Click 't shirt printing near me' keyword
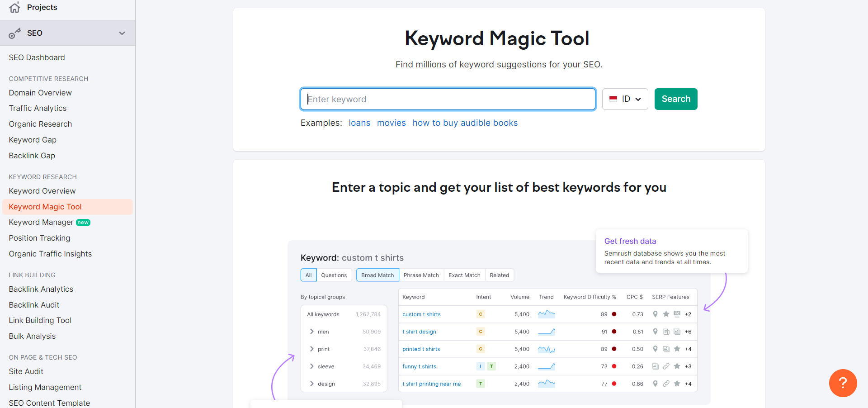 point(432,384)
